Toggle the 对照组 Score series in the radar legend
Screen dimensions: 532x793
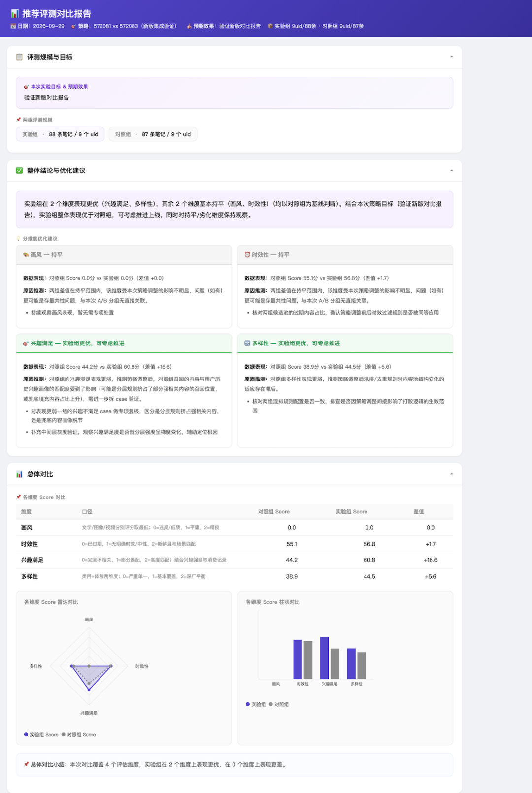[x=79, y=735]
